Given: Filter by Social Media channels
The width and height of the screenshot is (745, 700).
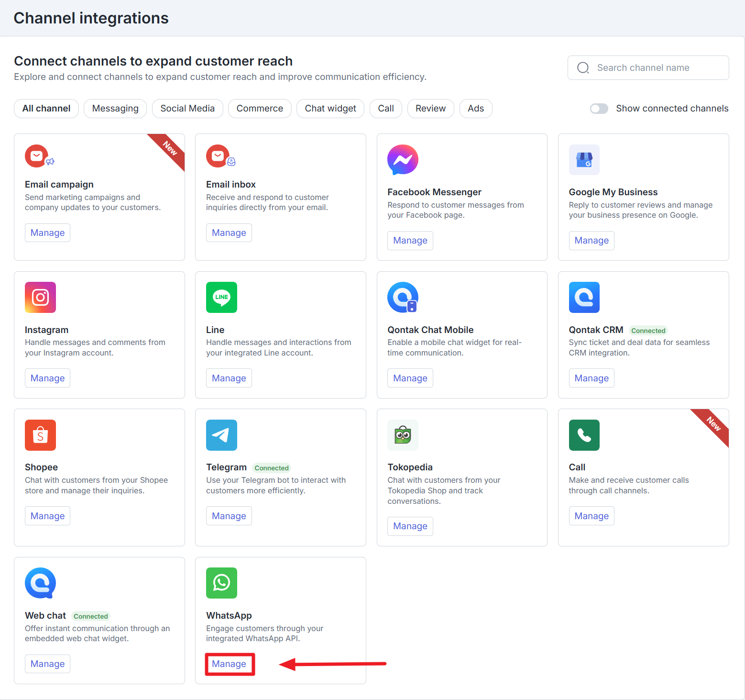Looking at the screenshot, I should 187,109.
